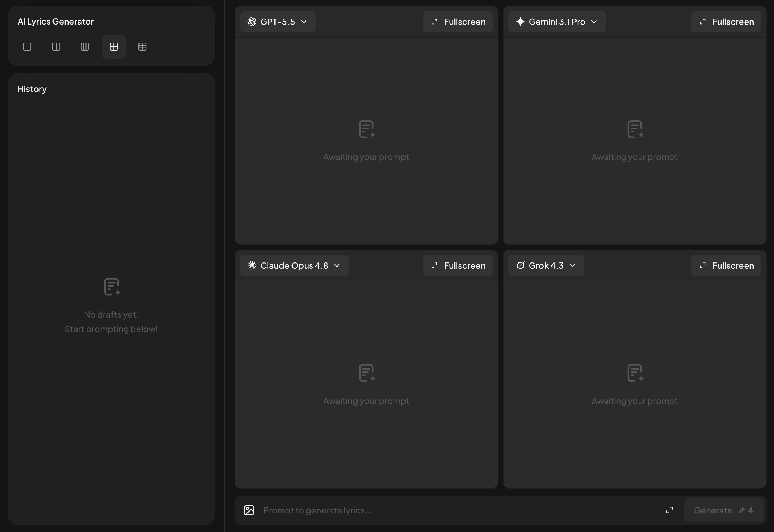The height and width of the screenshot is (532, 774).
Task: Select the single-pane layout icon
Action: pos(27,47)
